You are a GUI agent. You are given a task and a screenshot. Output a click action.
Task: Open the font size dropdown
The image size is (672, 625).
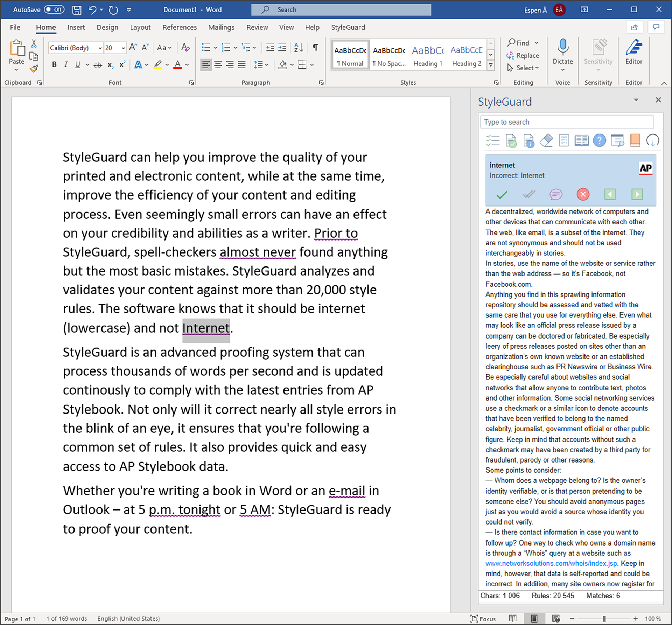[x=123, y=48]
